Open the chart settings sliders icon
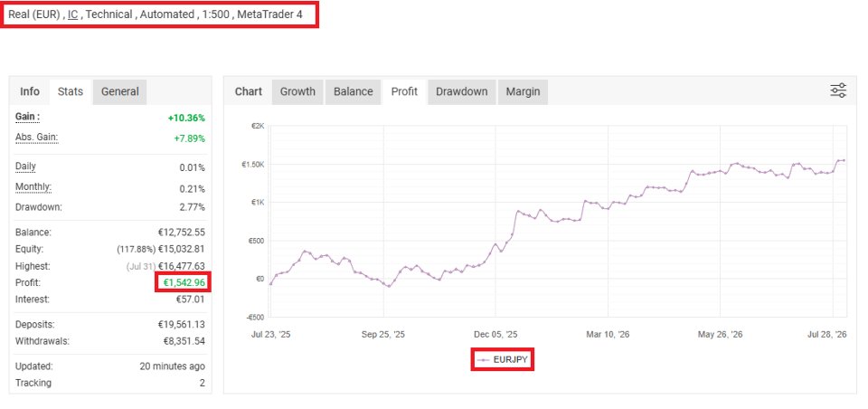The image size is (868, 409). tap(838, 90)
